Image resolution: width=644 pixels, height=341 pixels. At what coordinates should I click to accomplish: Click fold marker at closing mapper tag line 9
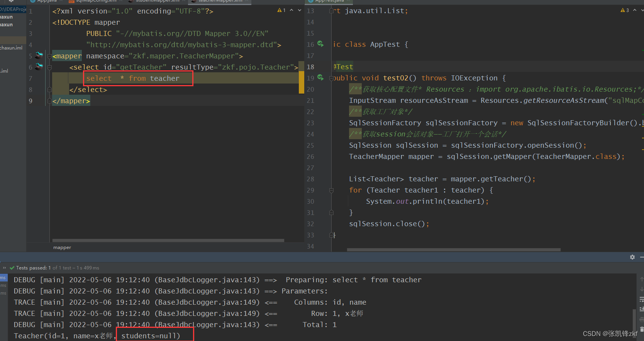pyautogui.click(x=49, y=101)
